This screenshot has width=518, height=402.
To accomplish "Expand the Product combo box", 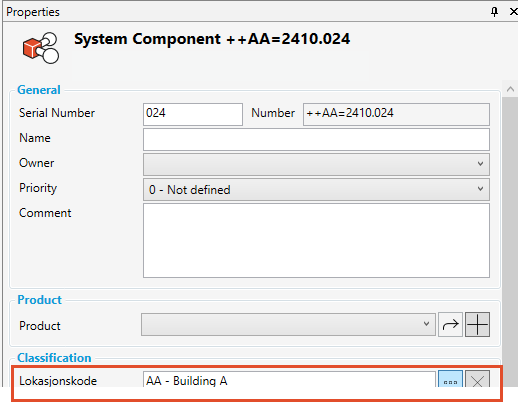I will (288, 324).
